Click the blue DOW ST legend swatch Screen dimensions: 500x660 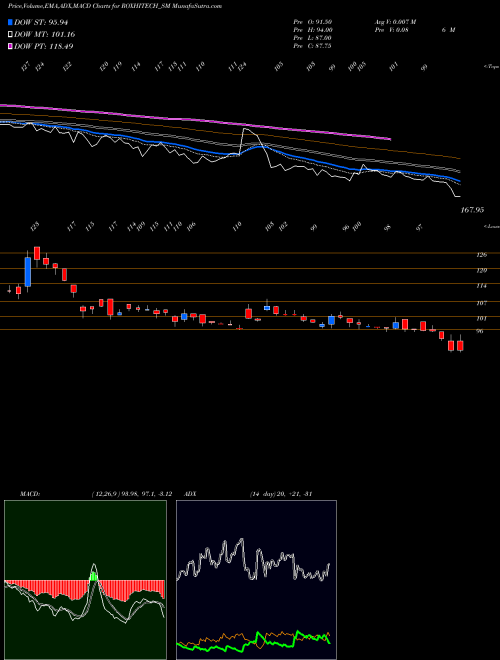pos(11,22)
